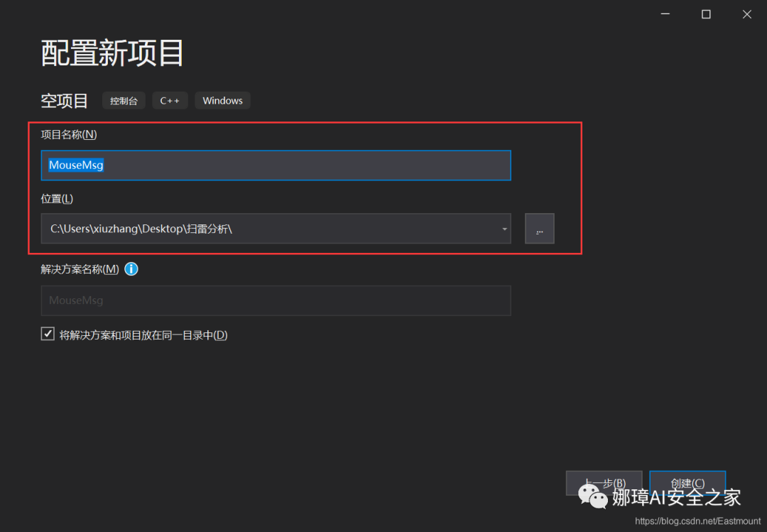Click the disabled solution name field

click(x=276, y=300)
